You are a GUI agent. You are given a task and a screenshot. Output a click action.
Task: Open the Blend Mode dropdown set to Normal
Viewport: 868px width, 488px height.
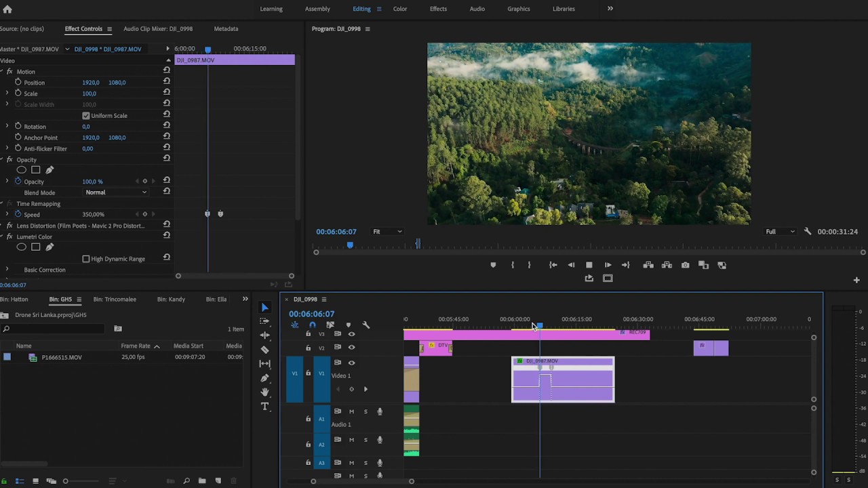115,192
